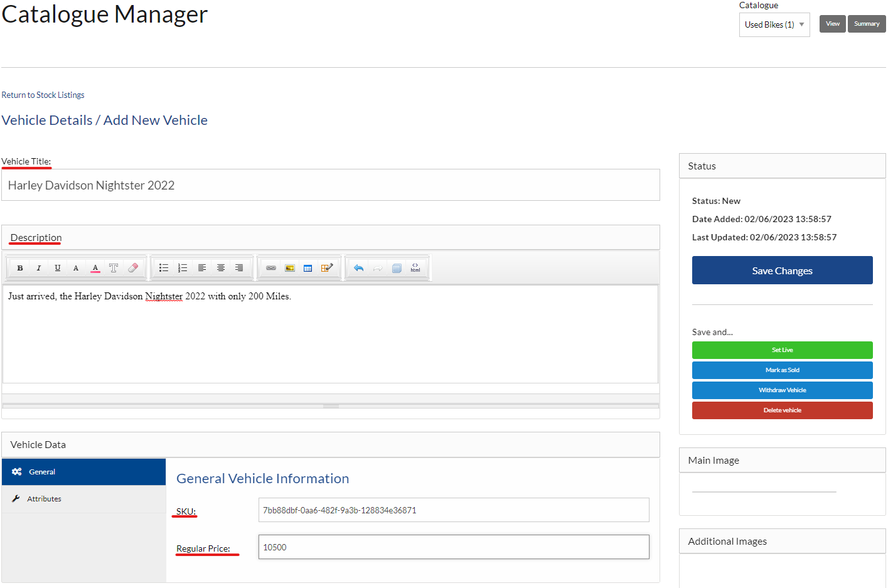This screenshot has height=588, width=893.
Task: Switch to the Attributes tab
Action: (44, 499)
